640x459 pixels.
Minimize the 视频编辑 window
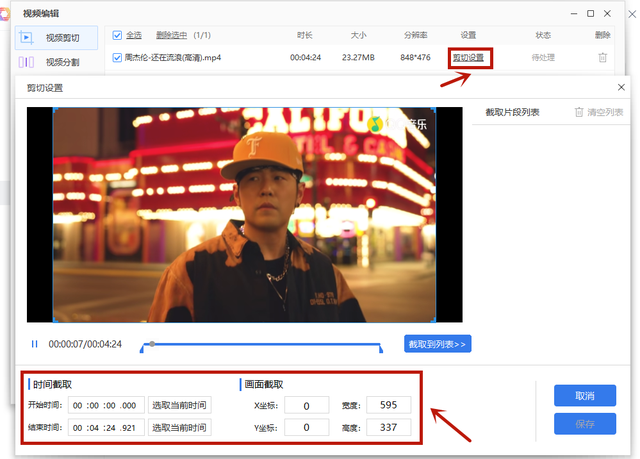574,13
